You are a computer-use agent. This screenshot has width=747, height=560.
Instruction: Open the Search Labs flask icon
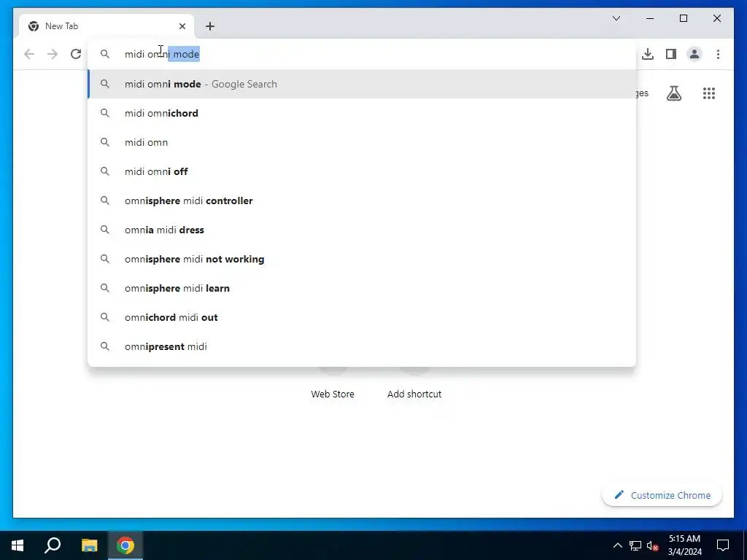pos(673,93)
